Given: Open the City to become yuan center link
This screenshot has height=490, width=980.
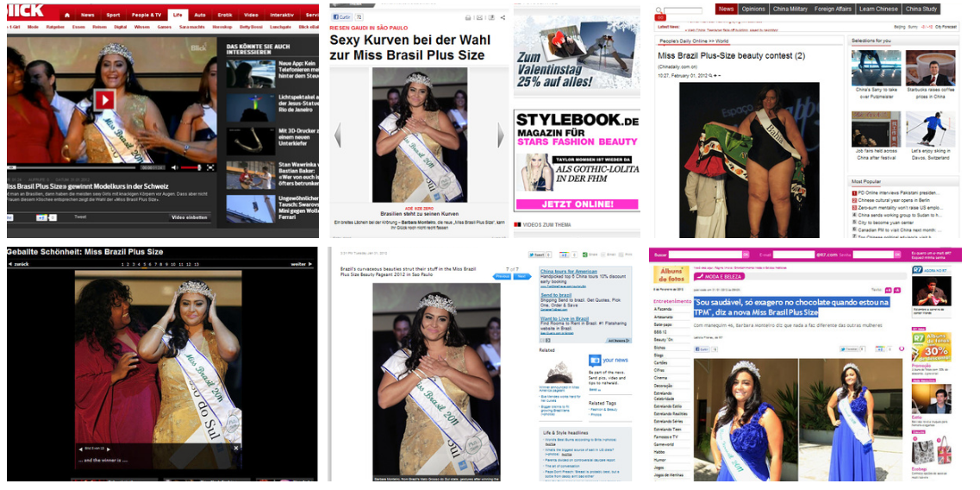Looking at the screenshot, I should [886, 223].
